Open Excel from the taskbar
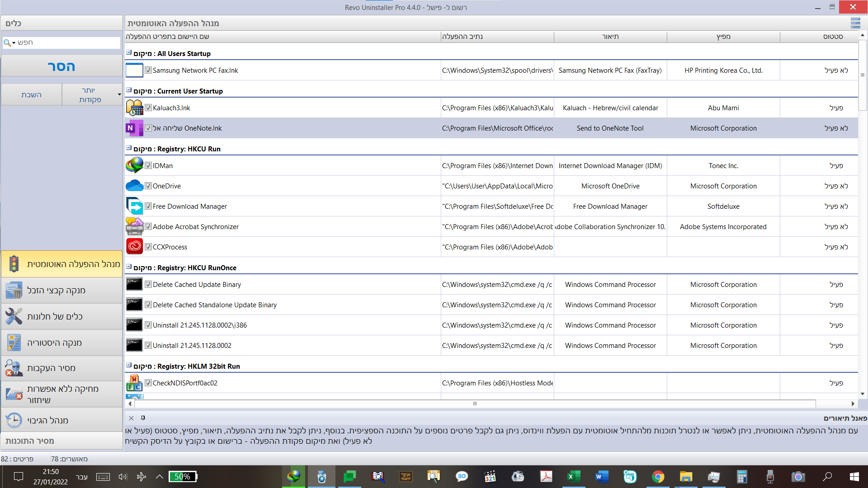Image resolution: width=868 pixels, height=488 pixels. point(574,477)
